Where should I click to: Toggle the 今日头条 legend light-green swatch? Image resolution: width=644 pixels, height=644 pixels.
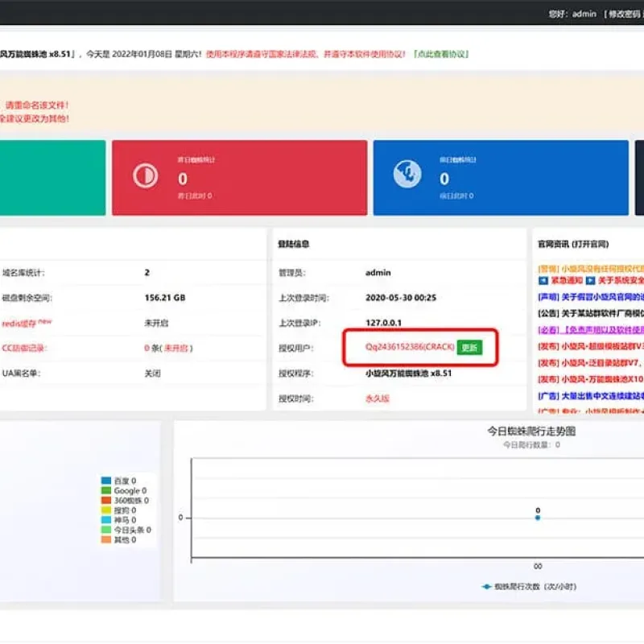[x=106, y=530]
